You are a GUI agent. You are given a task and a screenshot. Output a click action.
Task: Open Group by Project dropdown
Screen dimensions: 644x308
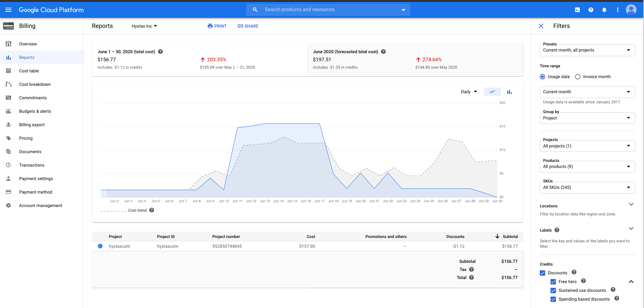587,118
